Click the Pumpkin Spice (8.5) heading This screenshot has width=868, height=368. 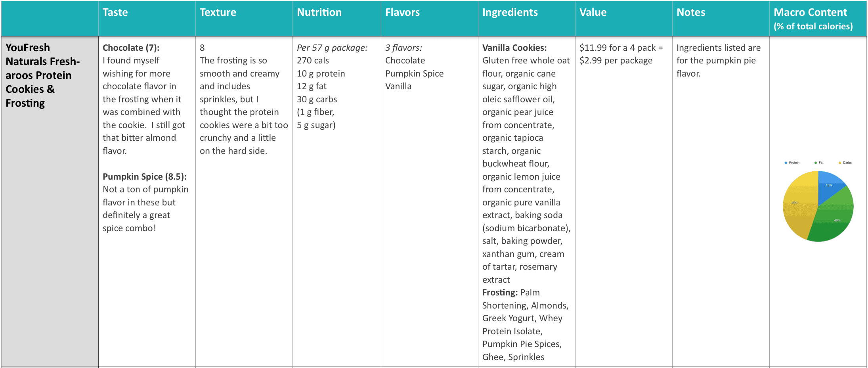144,176
